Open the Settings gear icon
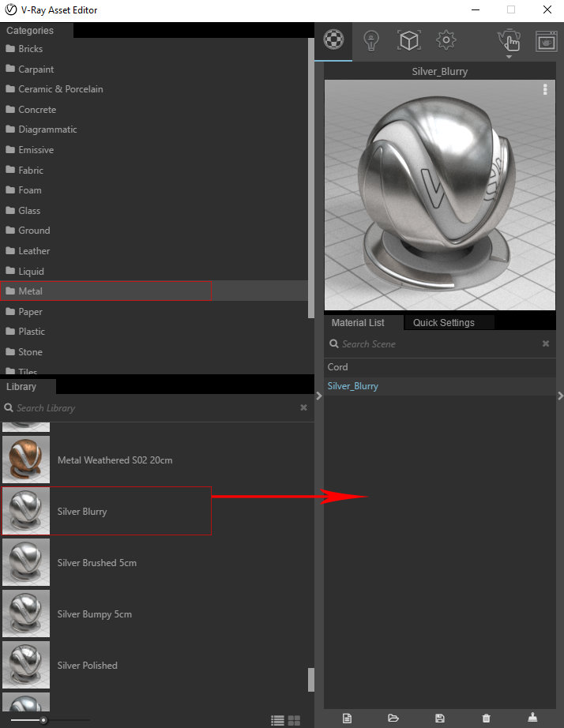 click(446, 40)
